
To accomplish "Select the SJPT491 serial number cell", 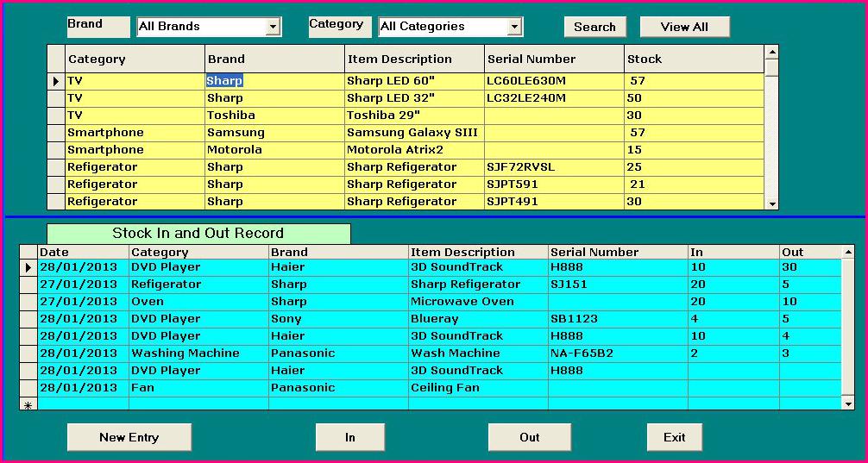I will coord(554,202).
